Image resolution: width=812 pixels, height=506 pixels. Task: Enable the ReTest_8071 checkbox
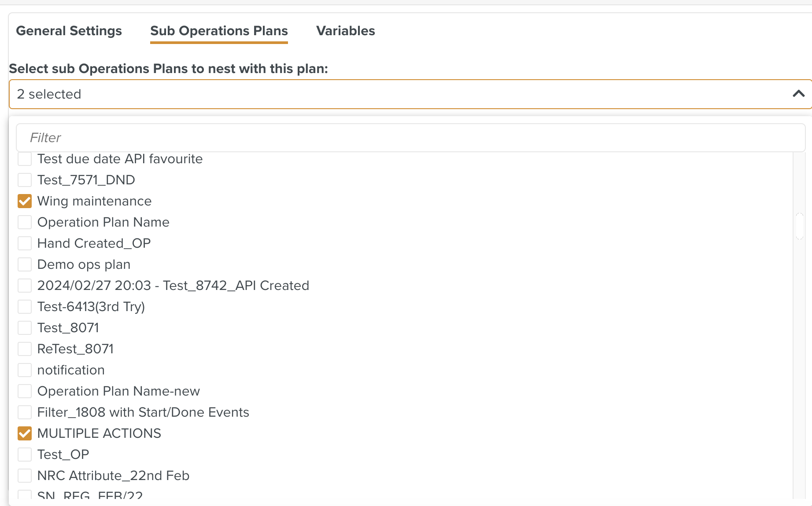click(x=24, y=349)
